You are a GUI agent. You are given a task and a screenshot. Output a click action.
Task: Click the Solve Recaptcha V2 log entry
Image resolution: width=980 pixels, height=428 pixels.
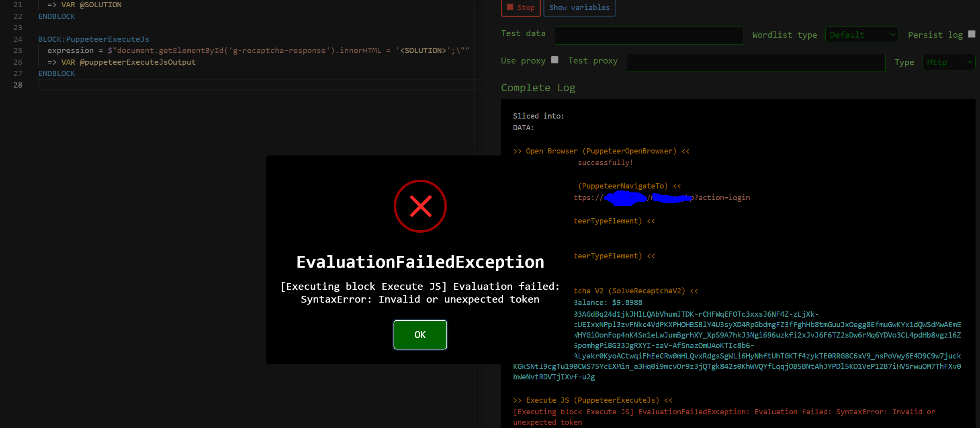(636, 291)
